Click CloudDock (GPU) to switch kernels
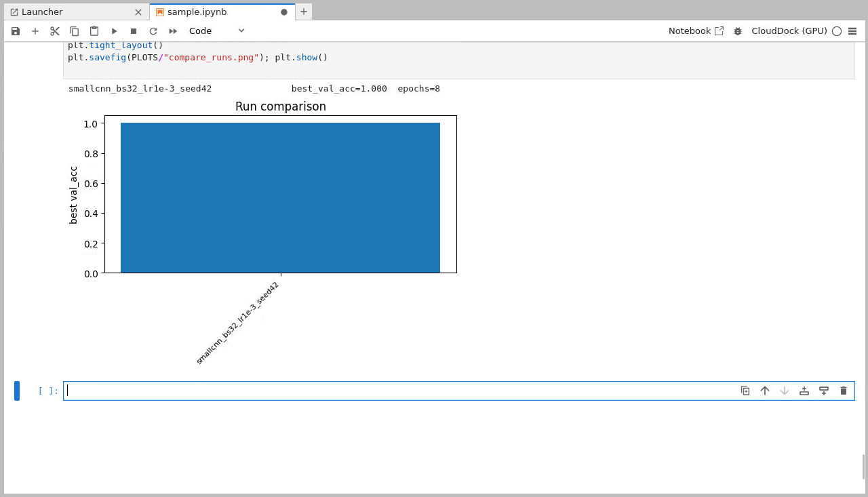Viewport: 868px width, 497px height. click(791, 31)
